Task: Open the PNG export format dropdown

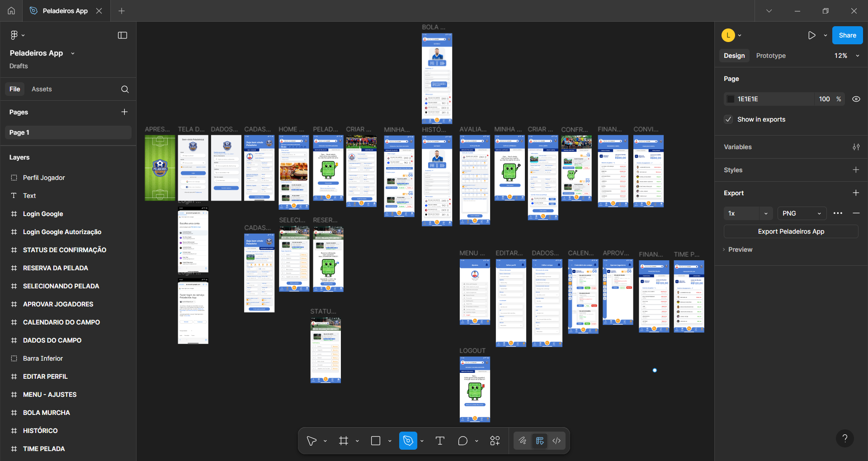Action: tap(802, 213)
